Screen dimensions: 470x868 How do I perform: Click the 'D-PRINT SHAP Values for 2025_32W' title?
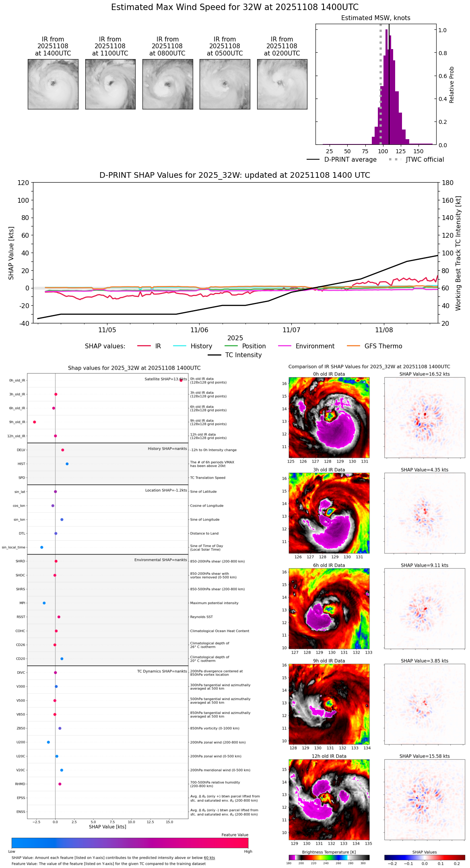235,175
